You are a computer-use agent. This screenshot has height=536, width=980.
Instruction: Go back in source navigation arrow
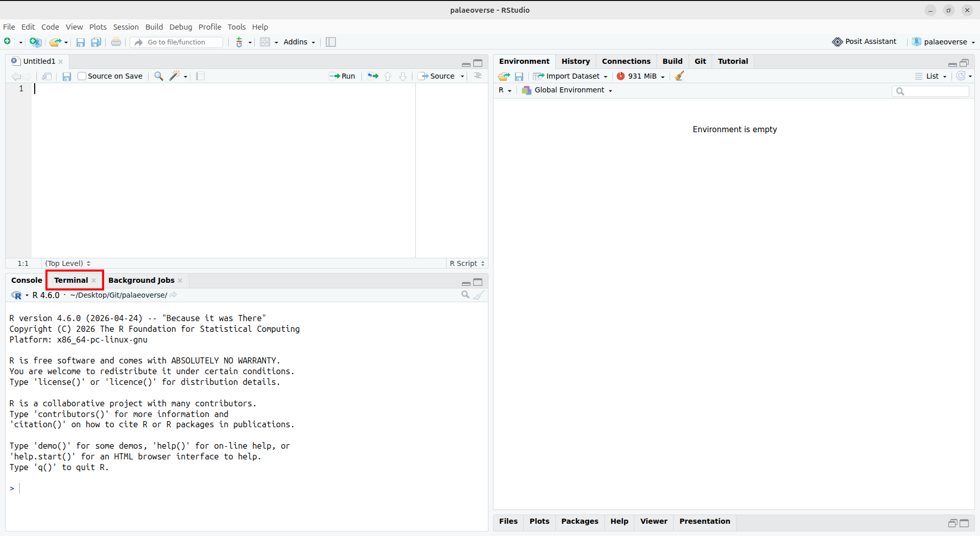[16, 76]
